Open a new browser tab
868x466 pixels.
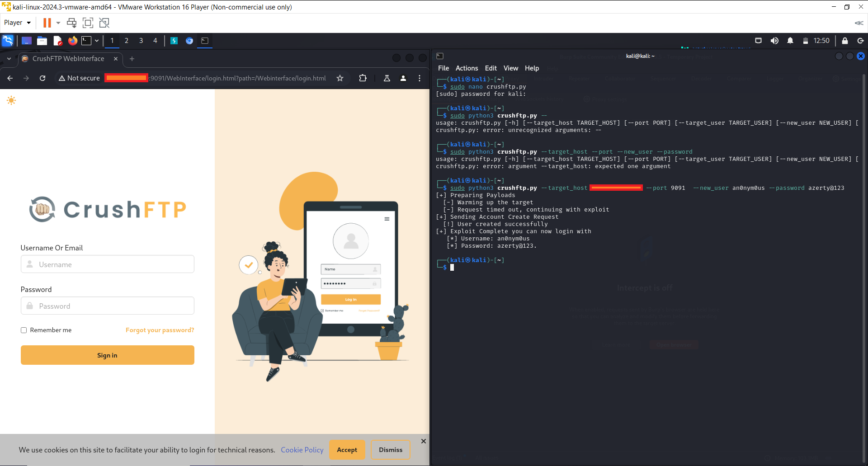132,59
